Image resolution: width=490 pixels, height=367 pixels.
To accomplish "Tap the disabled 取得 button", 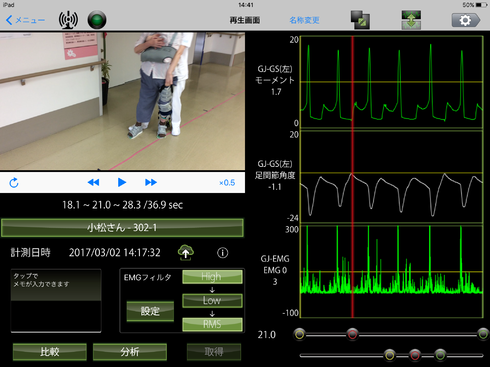I will pos(214,352).
